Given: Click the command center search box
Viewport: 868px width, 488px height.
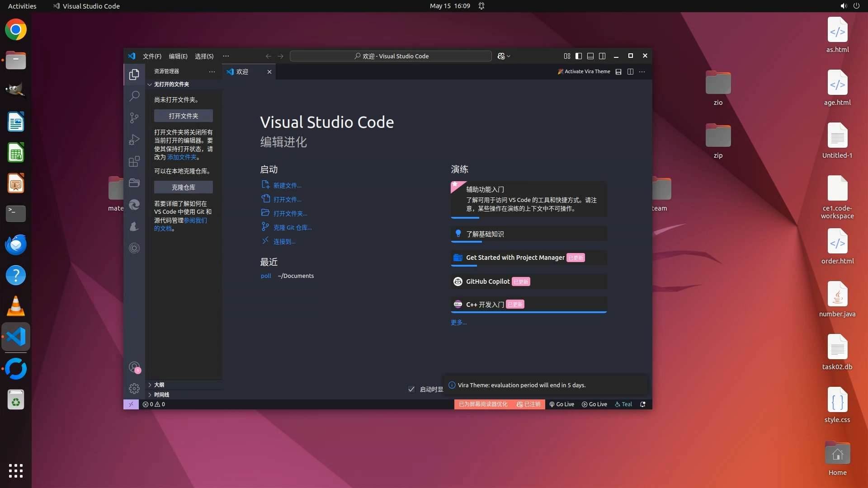Looking at the screenshot, I should coord(391,56).
